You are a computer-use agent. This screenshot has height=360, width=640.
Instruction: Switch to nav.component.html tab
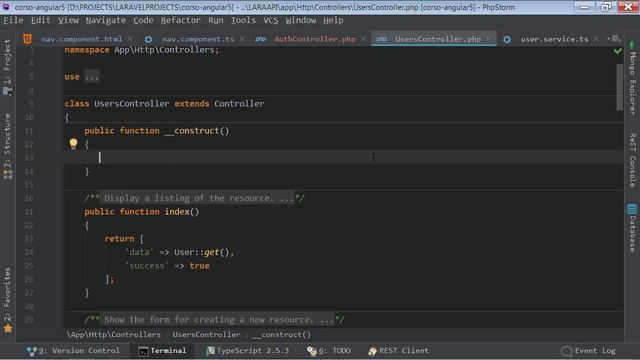pyautogui.click(x=81, y=39)
